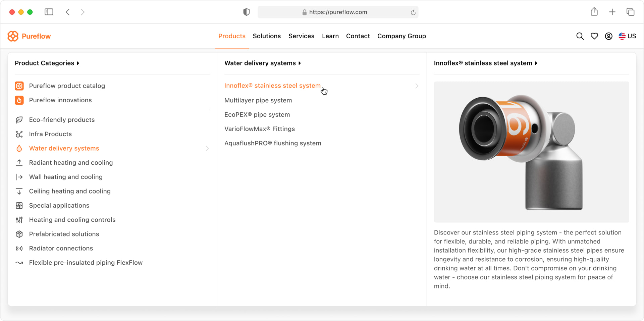Image resolution: width=644 pixels, height=321 pixels.
Task: Click the Heating and cooling controls sliders icon
Action: point(19,220)
